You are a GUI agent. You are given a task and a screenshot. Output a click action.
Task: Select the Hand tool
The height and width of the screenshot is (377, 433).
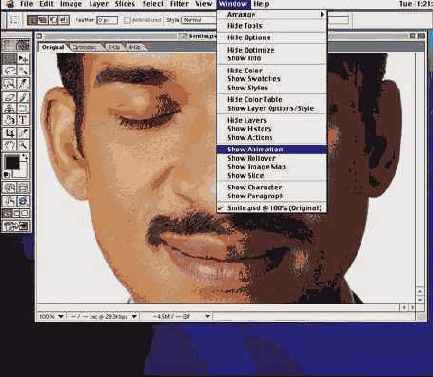[x=10, y=145]
